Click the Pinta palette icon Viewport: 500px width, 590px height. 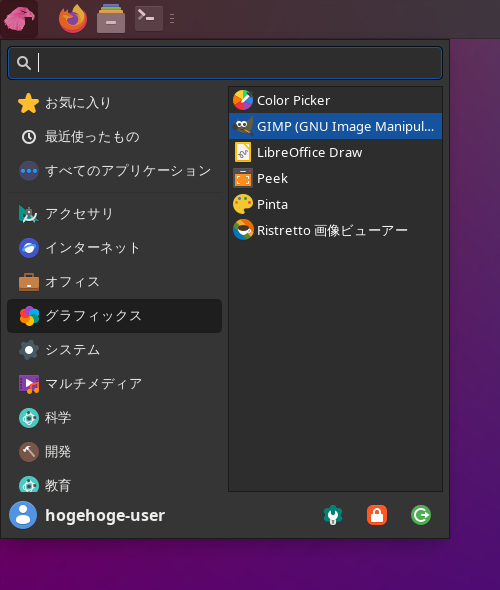tap(243, 204)
